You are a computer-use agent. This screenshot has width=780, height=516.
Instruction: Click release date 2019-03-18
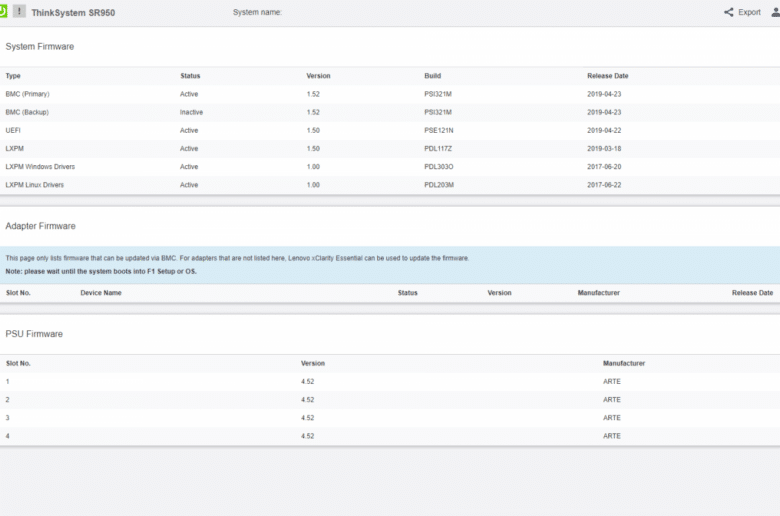[x=604, y=149]
